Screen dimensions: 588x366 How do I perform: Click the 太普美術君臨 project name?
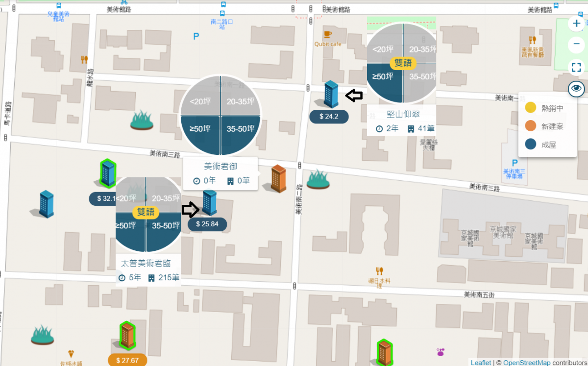pyautogui.click(x=146, y=264)
